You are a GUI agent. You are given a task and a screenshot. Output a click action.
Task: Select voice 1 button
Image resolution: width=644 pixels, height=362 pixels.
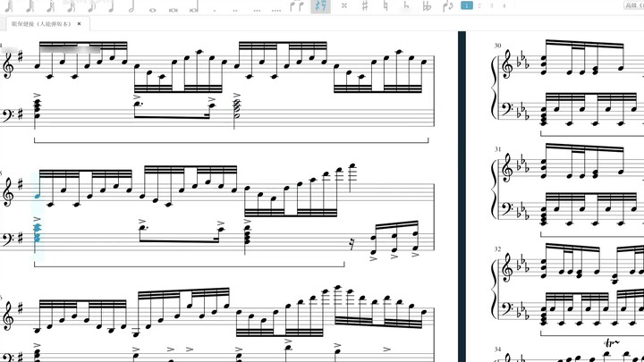[467, 5]
